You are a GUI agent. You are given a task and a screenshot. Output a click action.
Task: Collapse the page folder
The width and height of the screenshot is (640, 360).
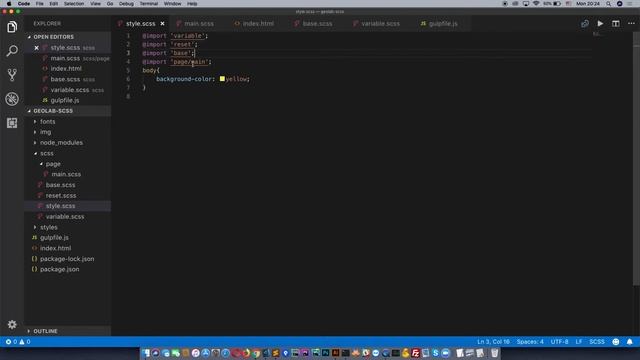53,164
